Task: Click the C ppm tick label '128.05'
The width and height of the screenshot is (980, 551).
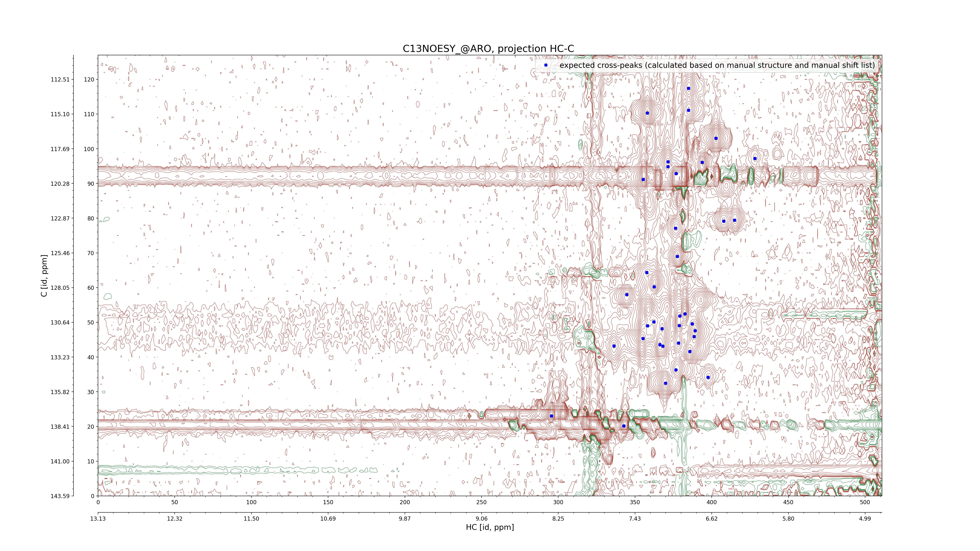Action: [x=60, y=288]
